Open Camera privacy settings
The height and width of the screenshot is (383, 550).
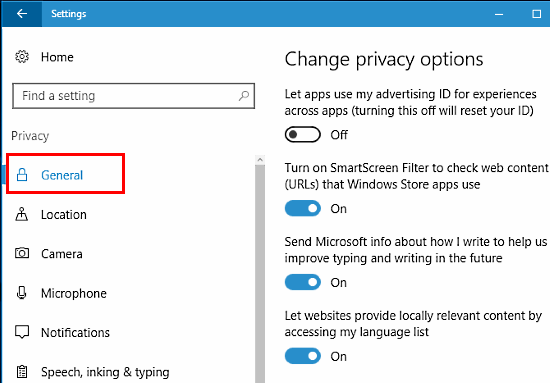(x=62, y=254)
